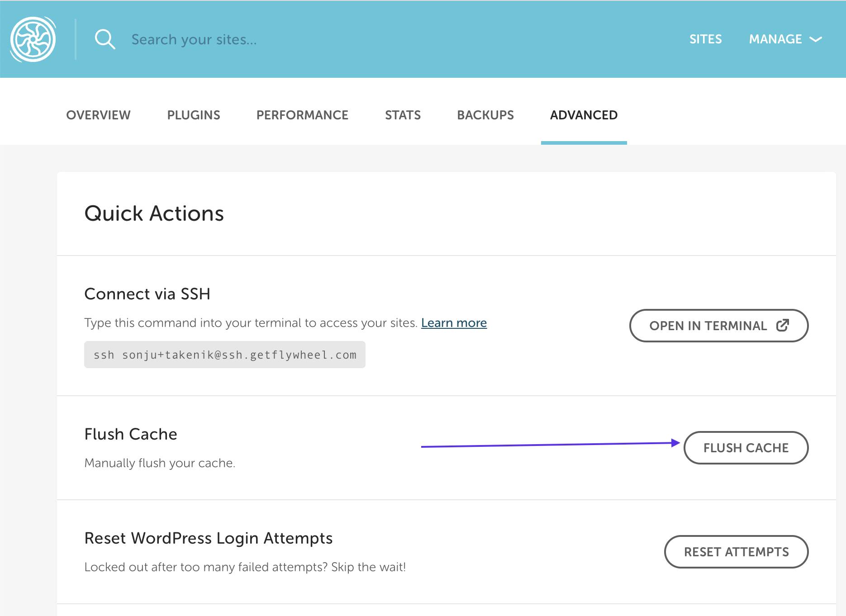View the STATS tab
Viewport: 846px width, 616px height.
[403, 115]
